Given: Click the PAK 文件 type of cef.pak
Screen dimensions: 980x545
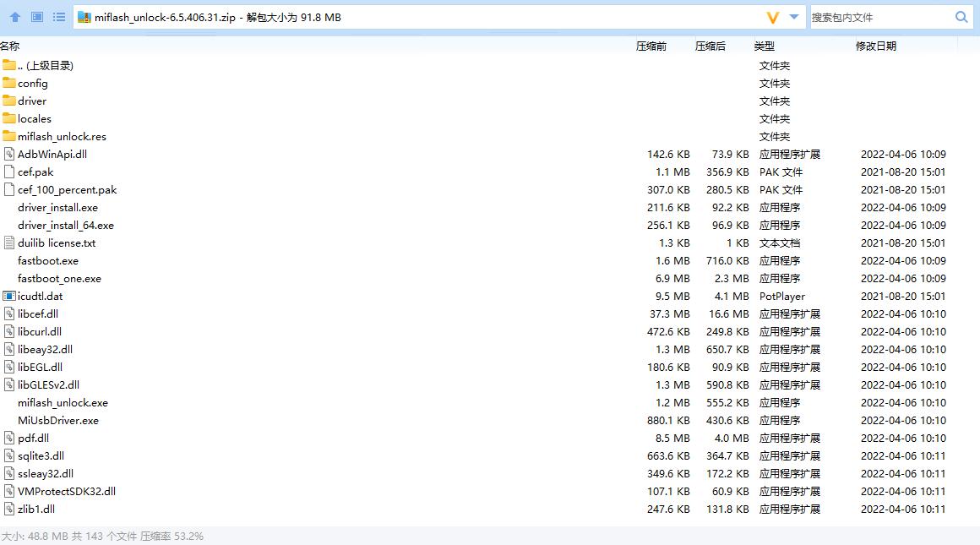Looking at the screenshot, I should coord(781,172).
